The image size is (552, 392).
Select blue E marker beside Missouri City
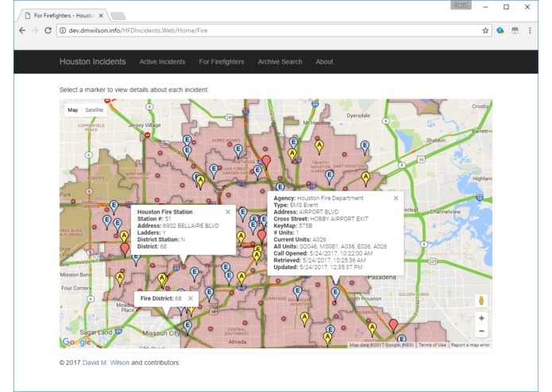pos(187,327)
